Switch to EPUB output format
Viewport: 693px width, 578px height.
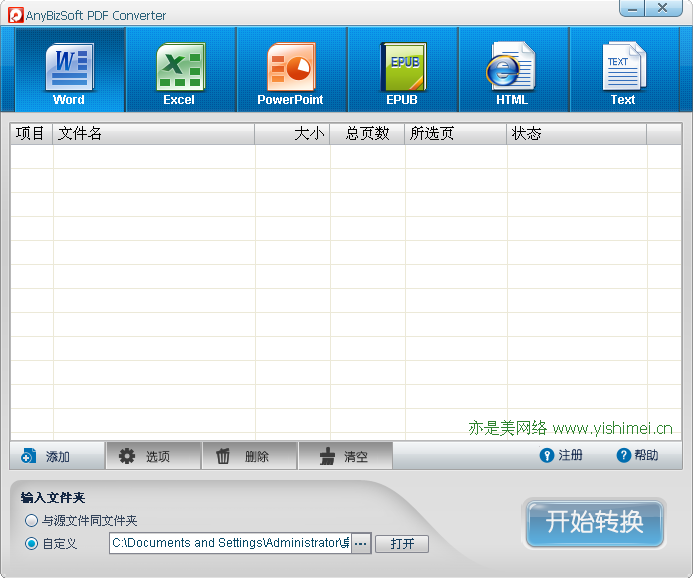point(403,70)
